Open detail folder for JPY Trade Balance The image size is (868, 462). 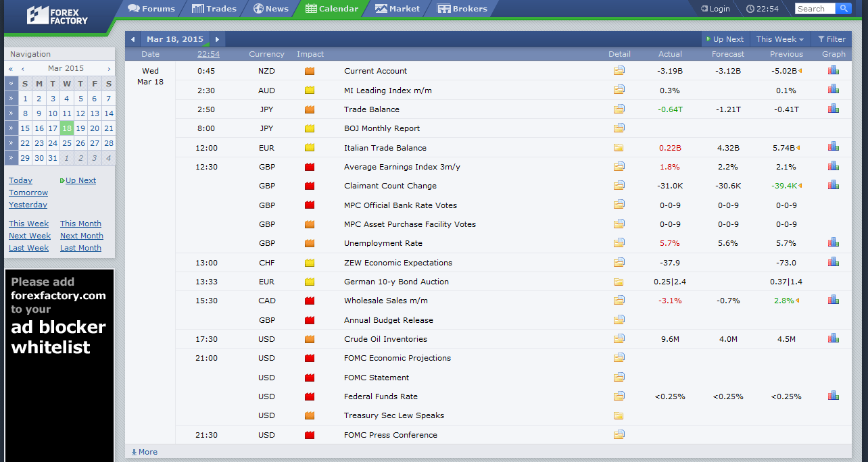619,109
